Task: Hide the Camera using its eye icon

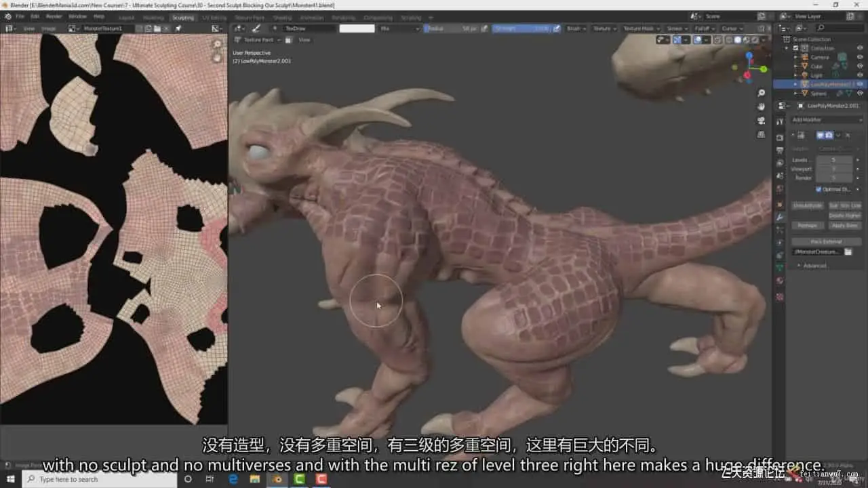Action: [859, 57]
